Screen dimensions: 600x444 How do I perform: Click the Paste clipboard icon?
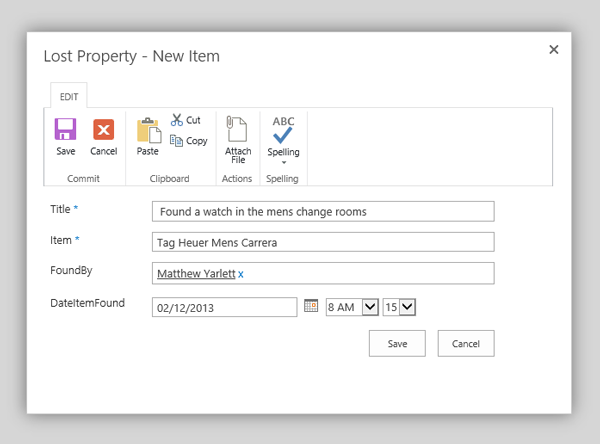pos(148,130)
